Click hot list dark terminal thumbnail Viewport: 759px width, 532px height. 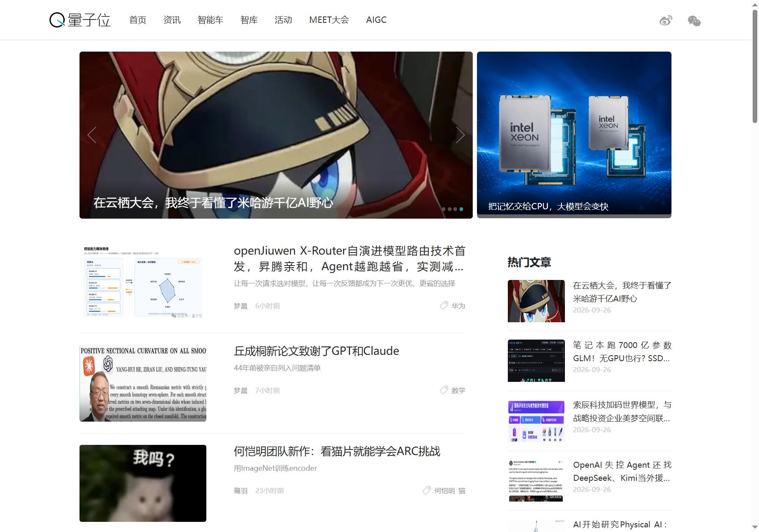(536, 361)
